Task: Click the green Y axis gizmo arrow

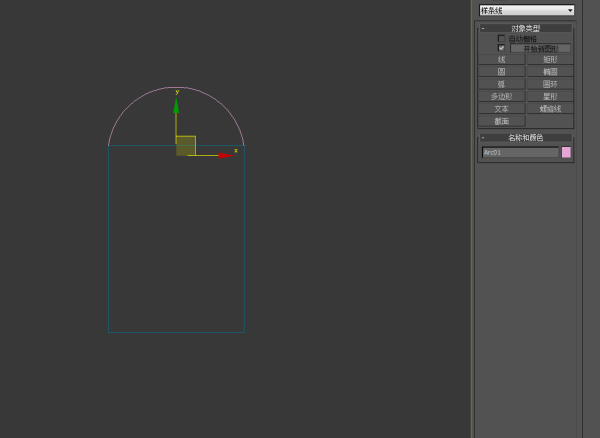Action: [x=176, y=106]
